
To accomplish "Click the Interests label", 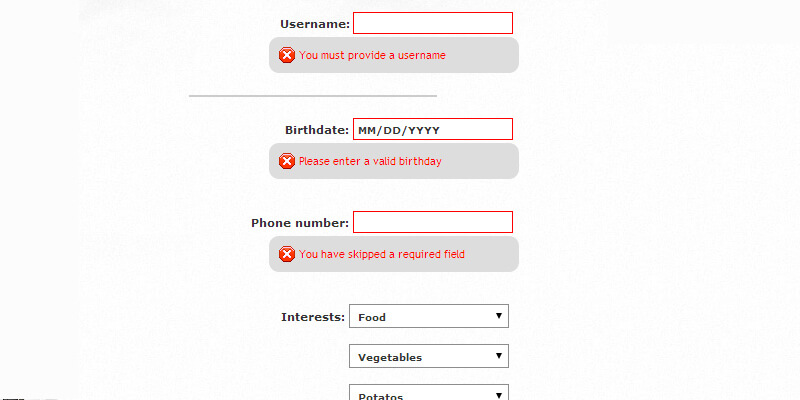I will pyautogui.click(x=312, y=317).
